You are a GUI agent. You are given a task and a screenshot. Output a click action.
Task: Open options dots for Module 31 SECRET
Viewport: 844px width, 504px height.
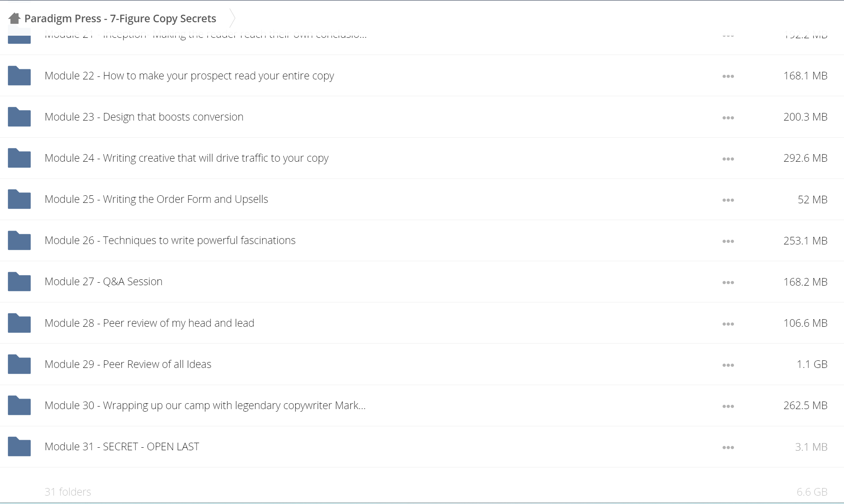pos(728,447)
